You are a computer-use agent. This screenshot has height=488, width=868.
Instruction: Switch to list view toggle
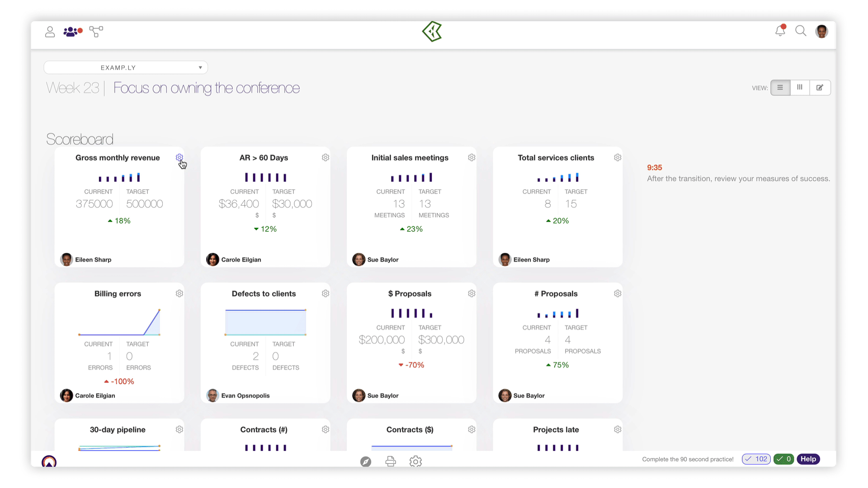[780, 88]
